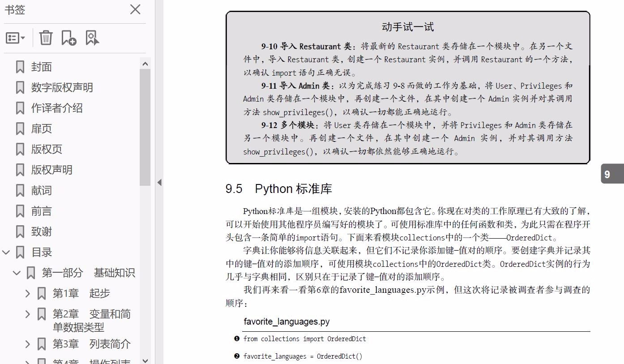This screenshot has height=364, width=624.
Task: Open 第3章 列表简介 bookmark
Action: pyautogui.click(x=92, y=344)
